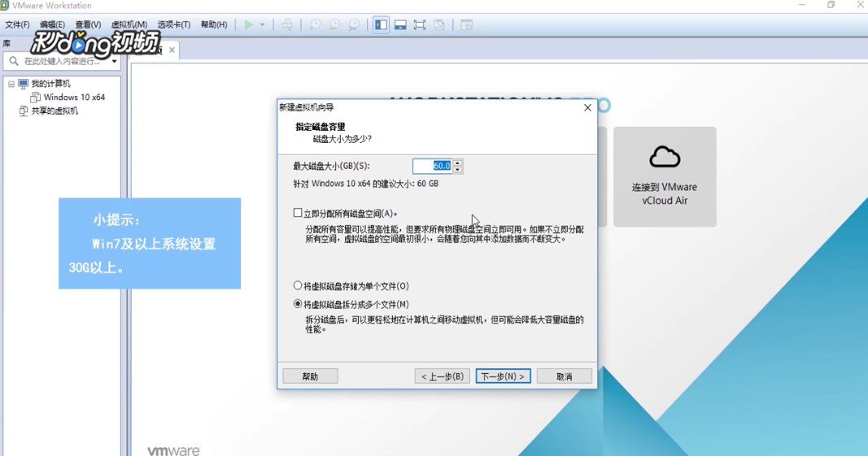
Task: Open the 文件(F) menu
Action: pos(17,25)
